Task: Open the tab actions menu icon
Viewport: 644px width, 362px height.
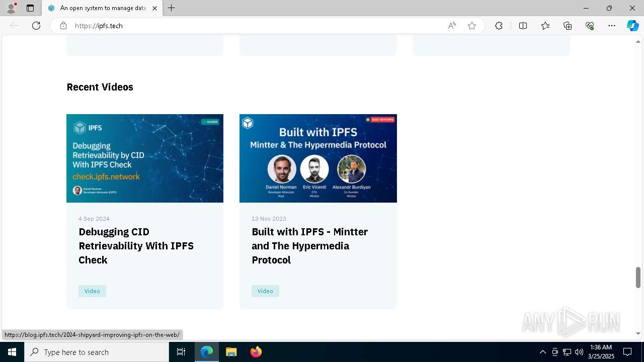Action: pyautogui.click(x=30, y=8)
